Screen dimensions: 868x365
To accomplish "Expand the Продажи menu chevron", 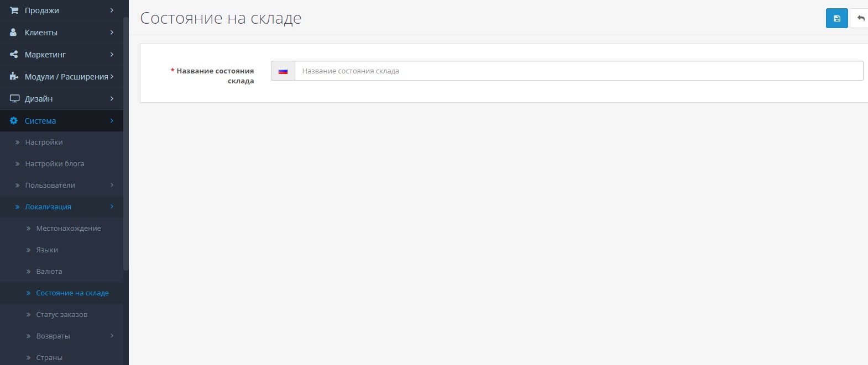I will (x=112, y=10).
